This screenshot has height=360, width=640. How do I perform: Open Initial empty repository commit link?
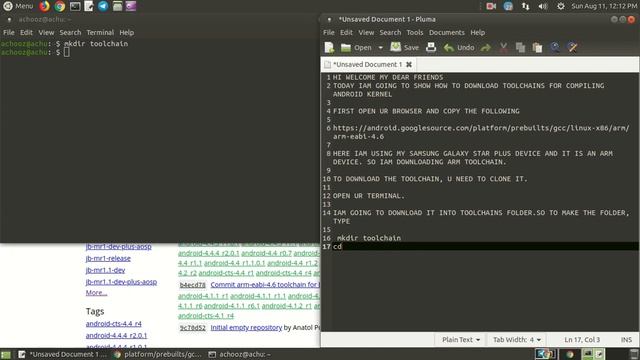tap(246, 327)
